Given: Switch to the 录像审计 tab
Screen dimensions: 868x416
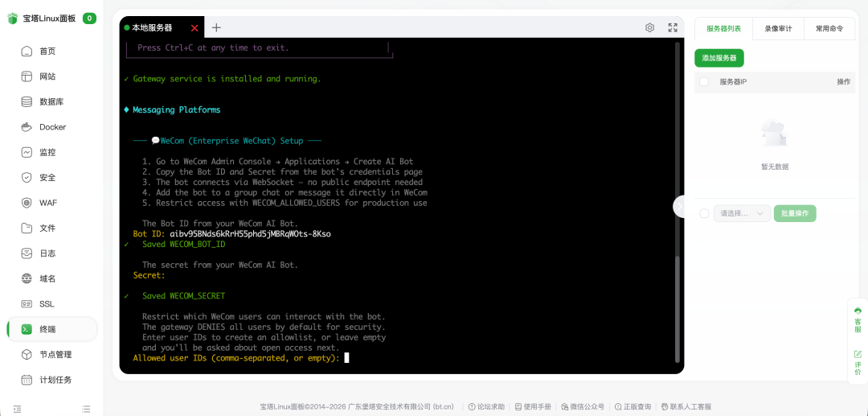Looking at the screenshot, I should click(778, 28).
